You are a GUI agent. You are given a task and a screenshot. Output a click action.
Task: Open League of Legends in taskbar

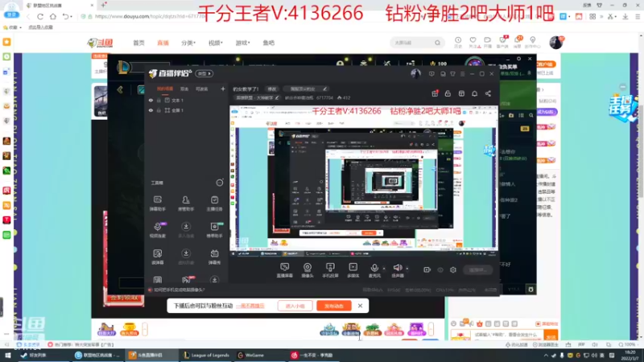(x=206, y=355)
